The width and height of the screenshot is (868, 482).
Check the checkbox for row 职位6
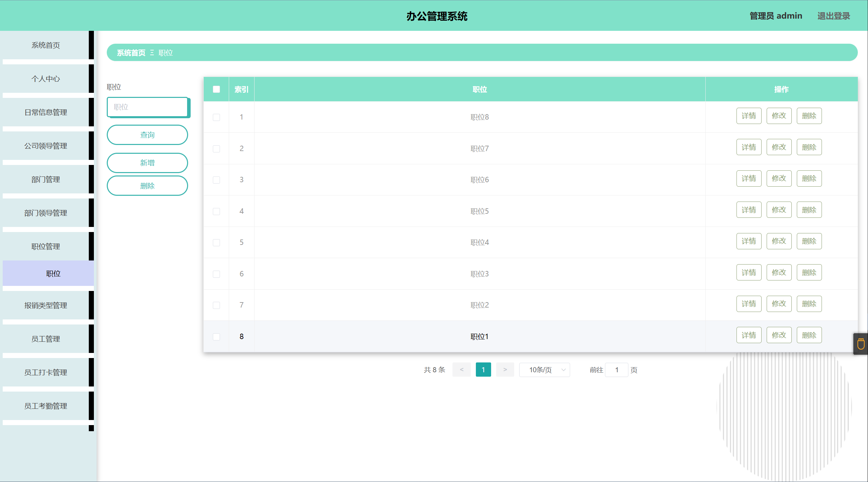pyautogui.click(x=216, y=180)
